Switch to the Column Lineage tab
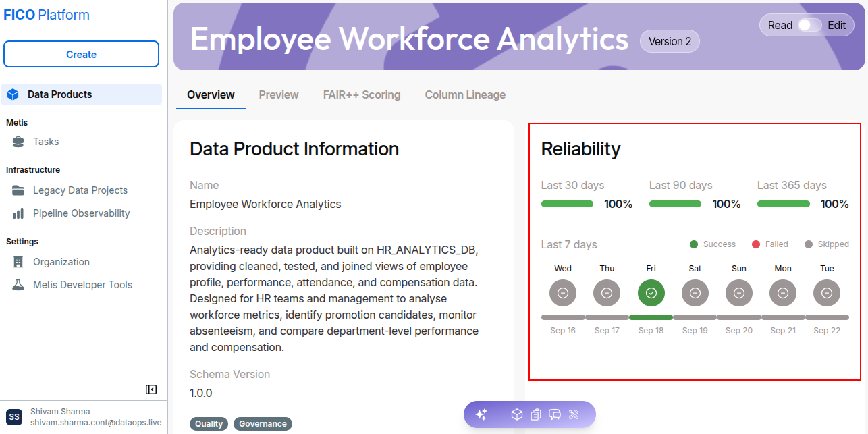Screen dimensions: 868x434 [465, 95]
